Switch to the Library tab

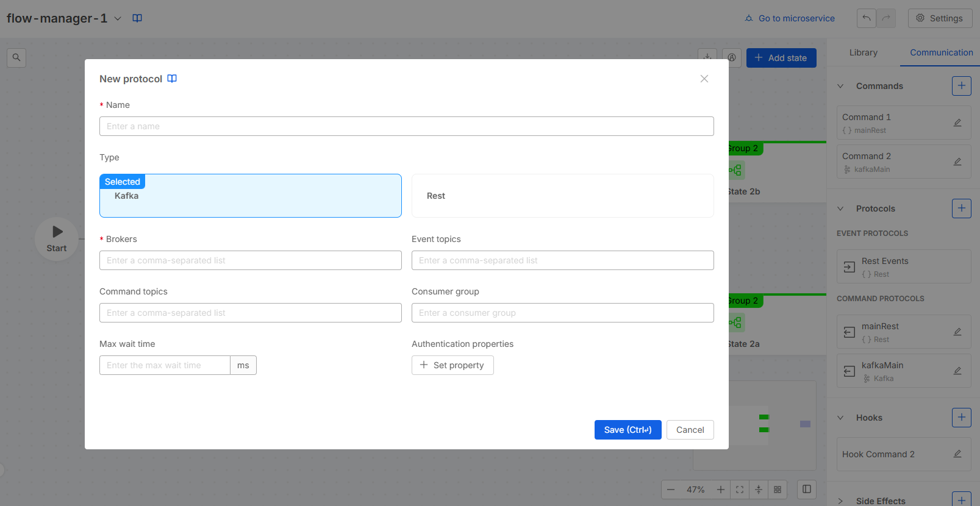pyautogui.click(x=863, y=52)
